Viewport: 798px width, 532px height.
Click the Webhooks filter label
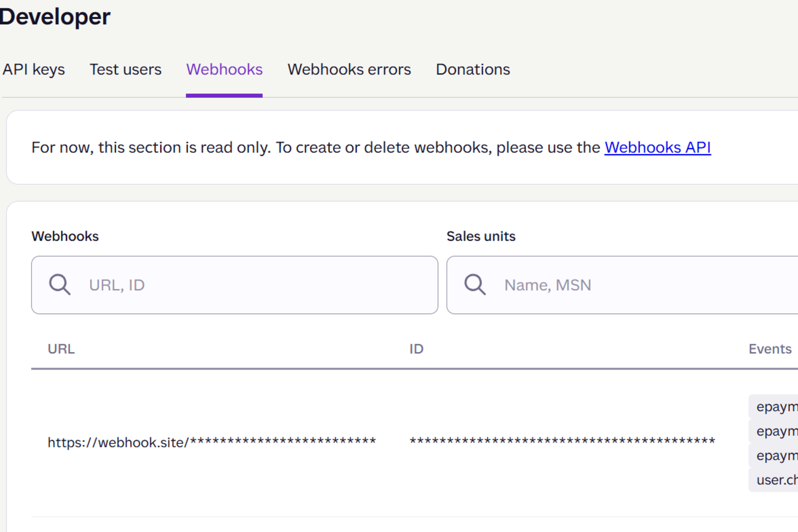click(65, 236)
